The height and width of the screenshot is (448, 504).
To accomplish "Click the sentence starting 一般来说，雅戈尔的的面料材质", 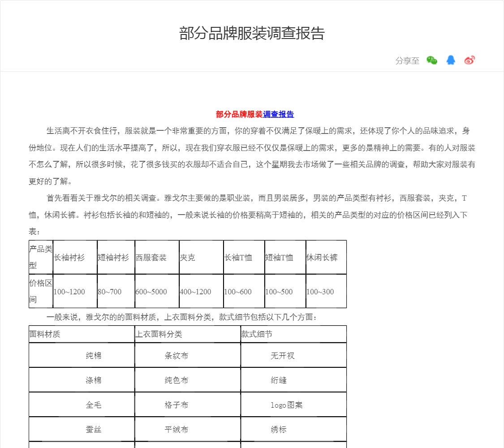I will 182,317.
